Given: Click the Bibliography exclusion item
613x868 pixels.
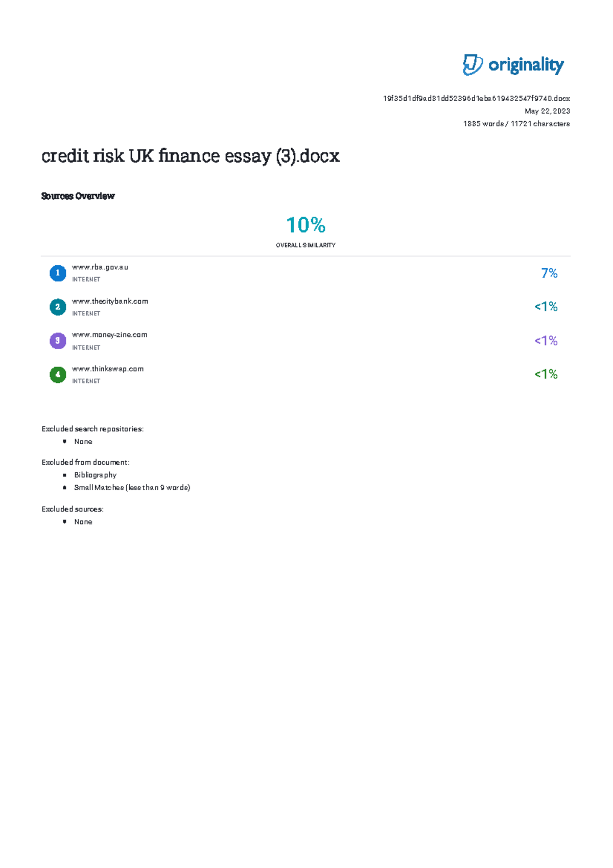Looking at the screenshot, I should pos(95,475).
